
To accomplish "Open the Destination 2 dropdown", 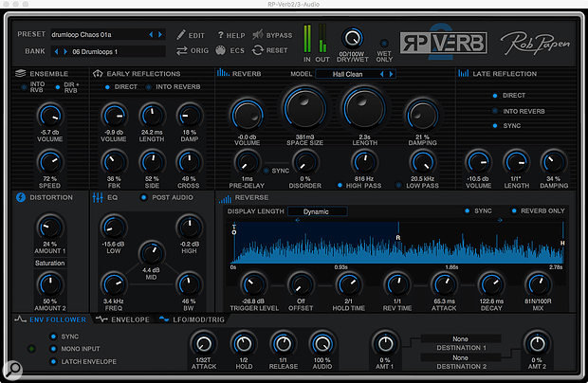I will (461, 357).
